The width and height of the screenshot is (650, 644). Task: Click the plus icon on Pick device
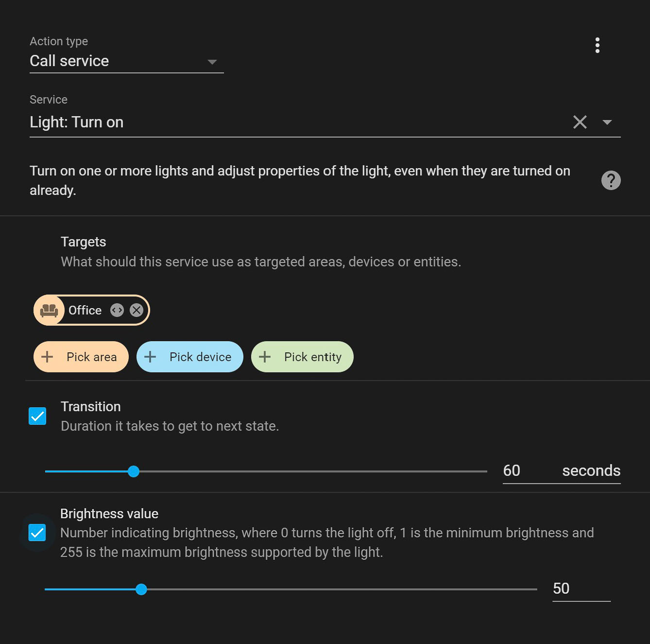coord(150,357)
